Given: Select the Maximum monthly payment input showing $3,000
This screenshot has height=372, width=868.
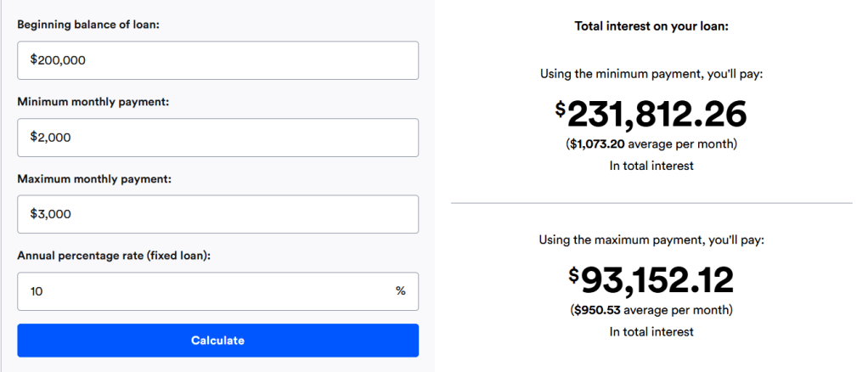Looking at the screenshot, I should 217,214.
